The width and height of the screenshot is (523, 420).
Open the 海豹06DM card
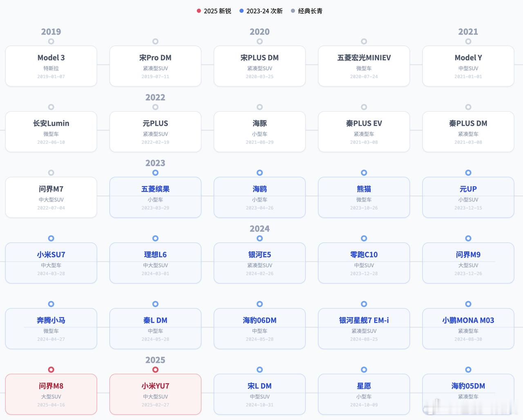[x=259, y=329]
